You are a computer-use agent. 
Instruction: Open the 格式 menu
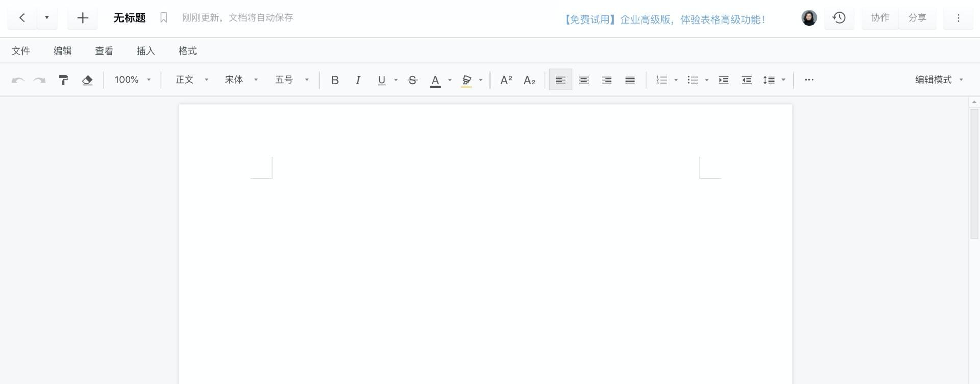coord(187,51)
